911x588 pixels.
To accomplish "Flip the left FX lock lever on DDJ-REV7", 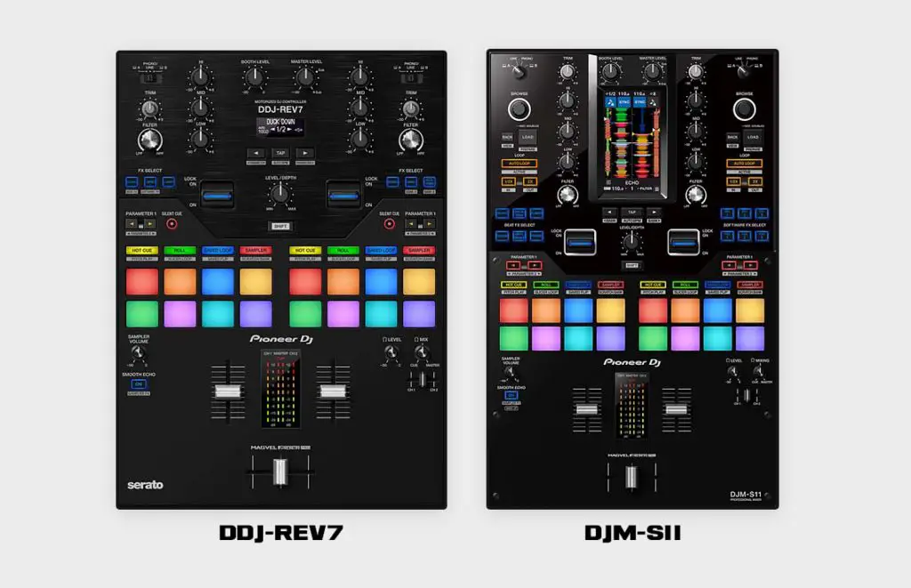I will pyautogui.click(x=217, y=195).
